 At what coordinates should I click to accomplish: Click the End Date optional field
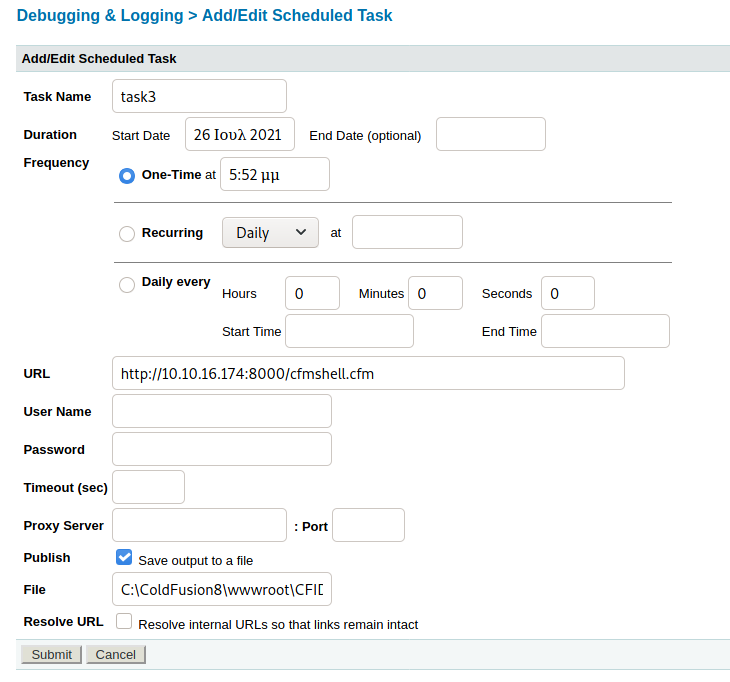pos(490,134)
